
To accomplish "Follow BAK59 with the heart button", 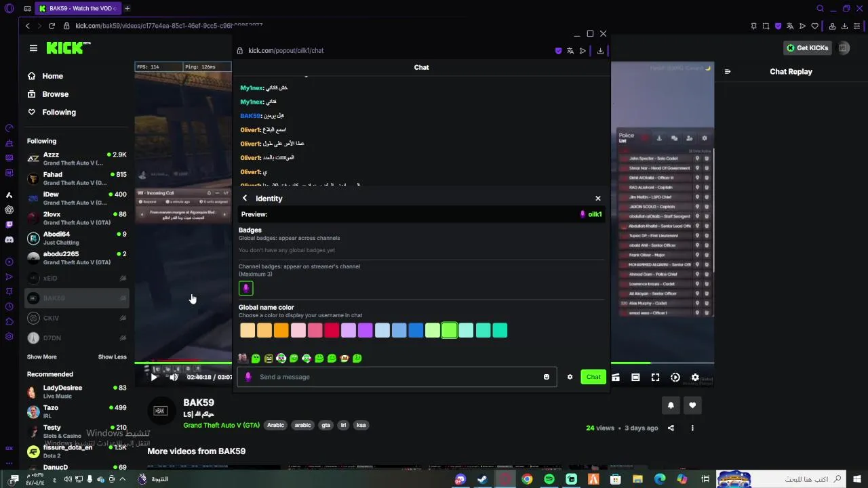I will coord(692,405).
